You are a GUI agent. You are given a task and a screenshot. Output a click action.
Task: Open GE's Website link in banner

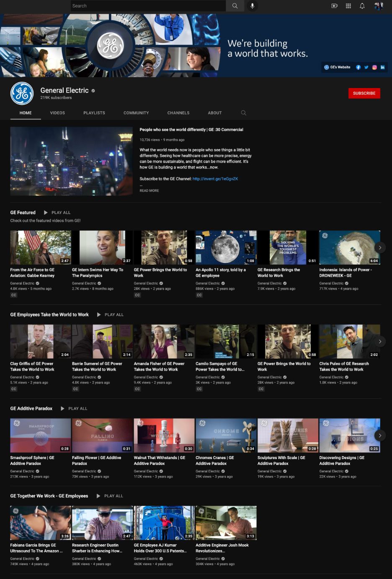point(337,67)
